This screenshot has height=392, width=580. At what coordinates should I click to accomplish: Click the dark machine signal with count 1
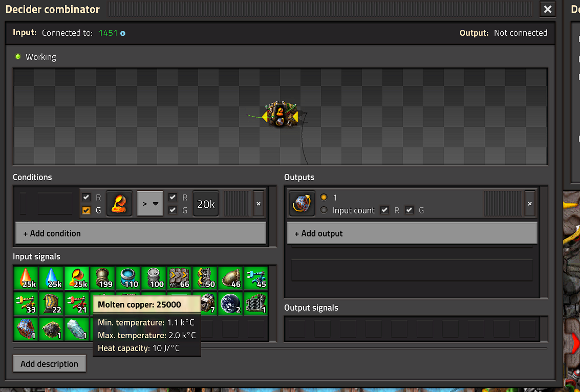coord(255,303)
